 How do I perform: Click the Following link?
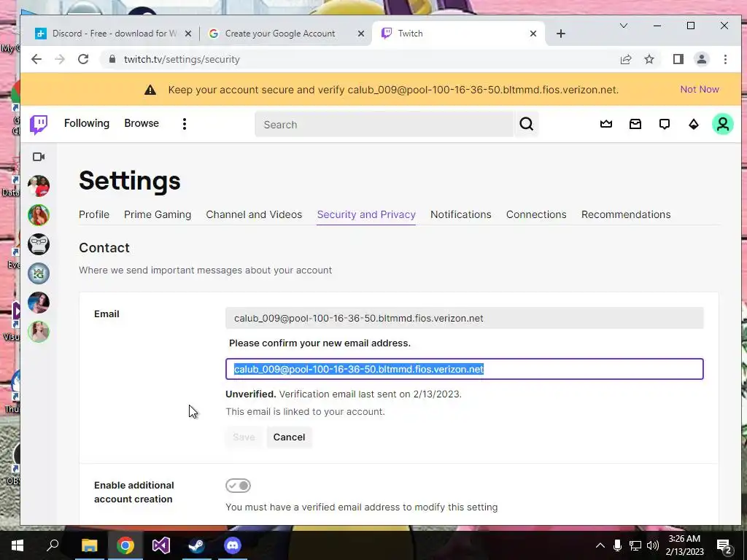(x=87, y=123)
